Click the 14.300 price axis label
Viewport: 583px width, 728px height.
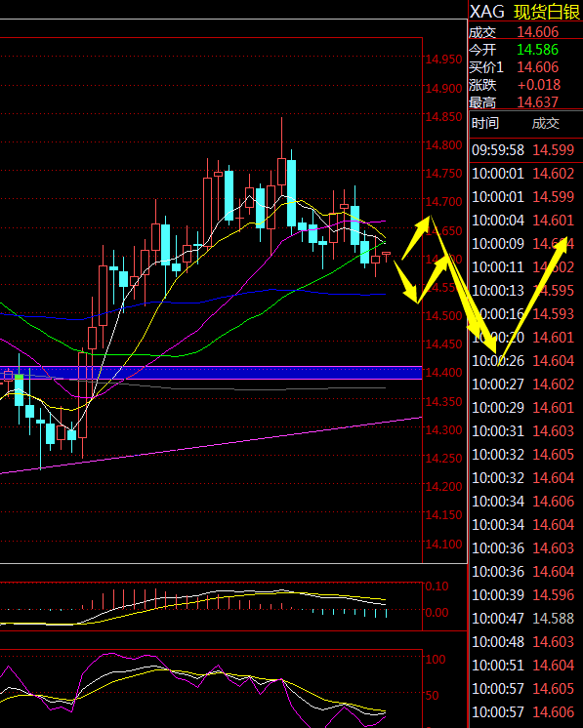[443, 430]
